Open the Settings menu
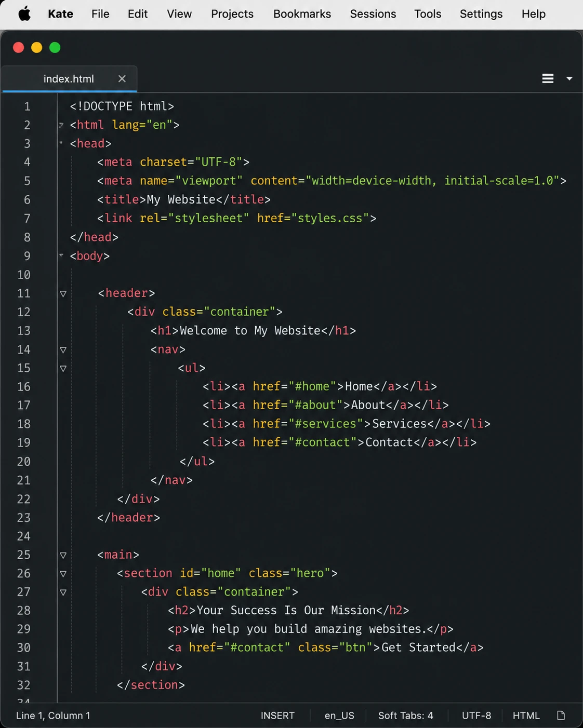 tap(481, 14)
